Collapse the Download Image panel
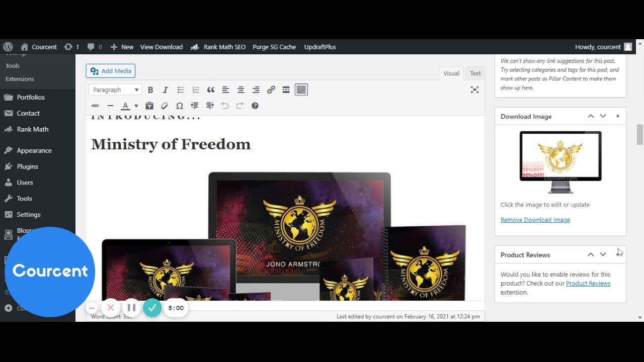Screen dimensions: 644x362 618,116
